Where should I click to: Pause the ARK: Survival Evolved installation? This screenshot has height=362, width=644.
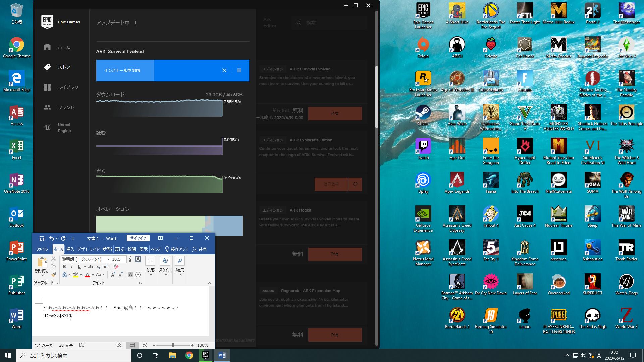[239, 70]
